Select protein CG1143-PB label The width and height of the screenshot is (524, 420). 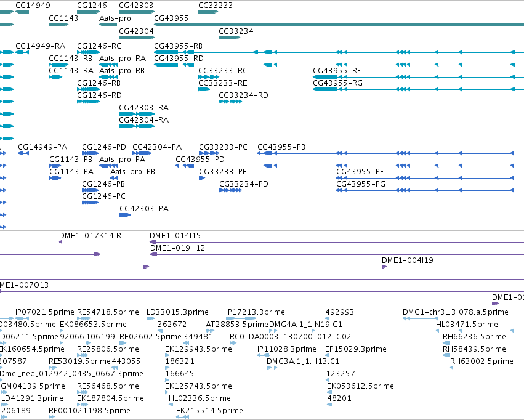click(x=71, y=160)
